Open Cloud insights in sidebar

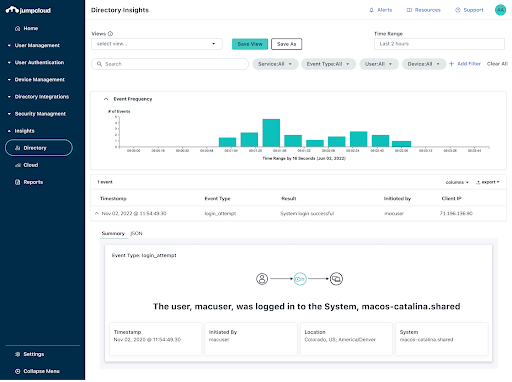pyautogui.click(x=27, y=165)
